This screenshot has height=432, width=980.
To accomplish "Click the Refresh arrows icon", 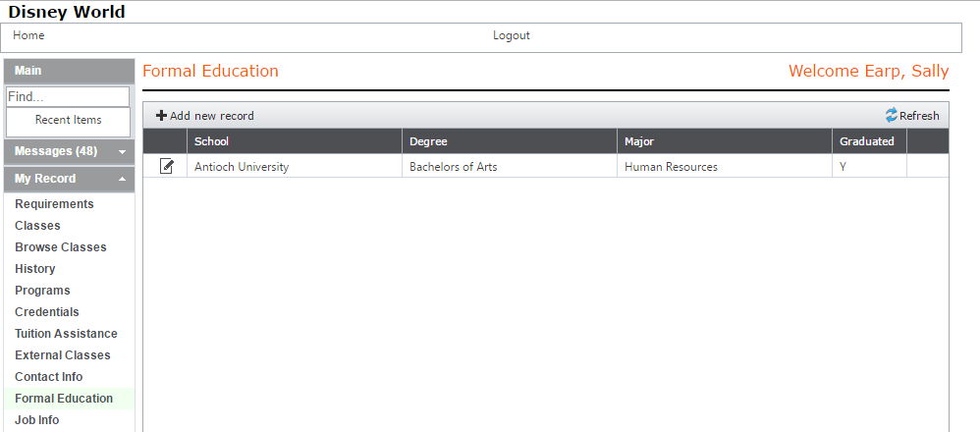I will point(892,116).
